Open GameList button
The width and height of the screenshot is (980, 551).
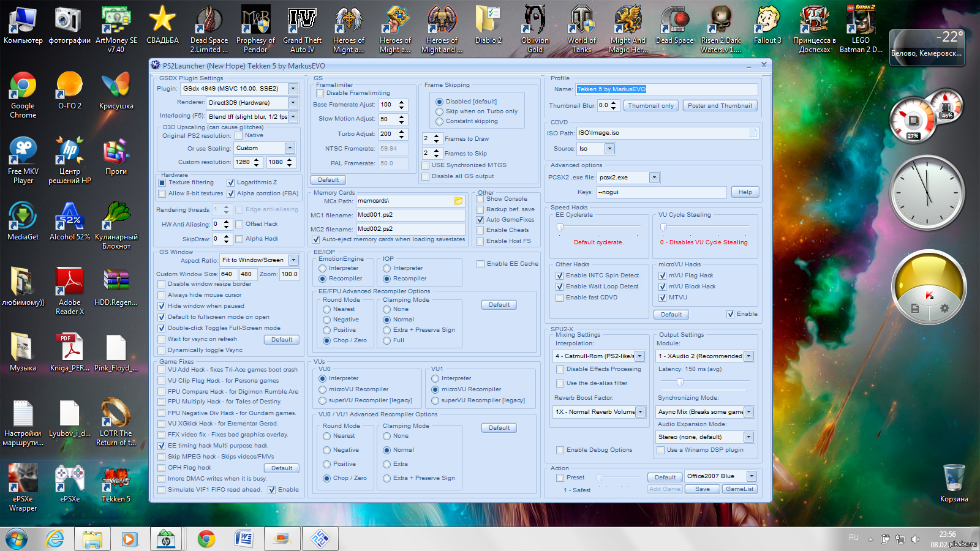point(739,489)
